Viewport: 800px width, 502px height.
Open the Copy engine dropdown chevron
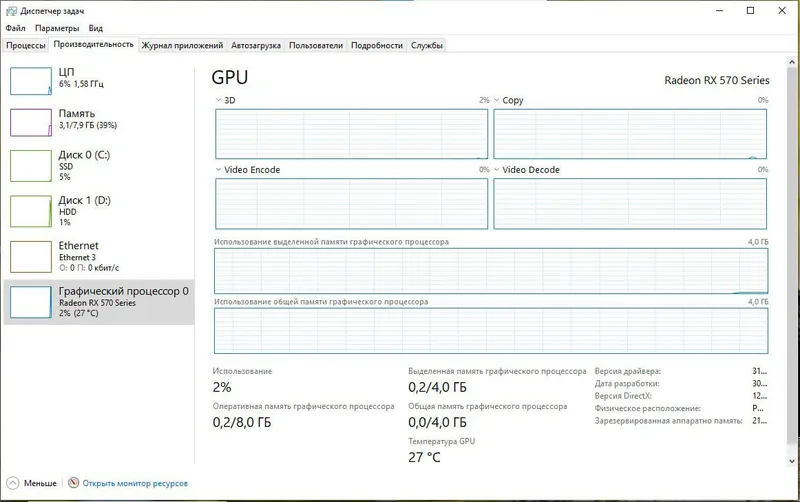pyautogui.click(x=496, y=100)
